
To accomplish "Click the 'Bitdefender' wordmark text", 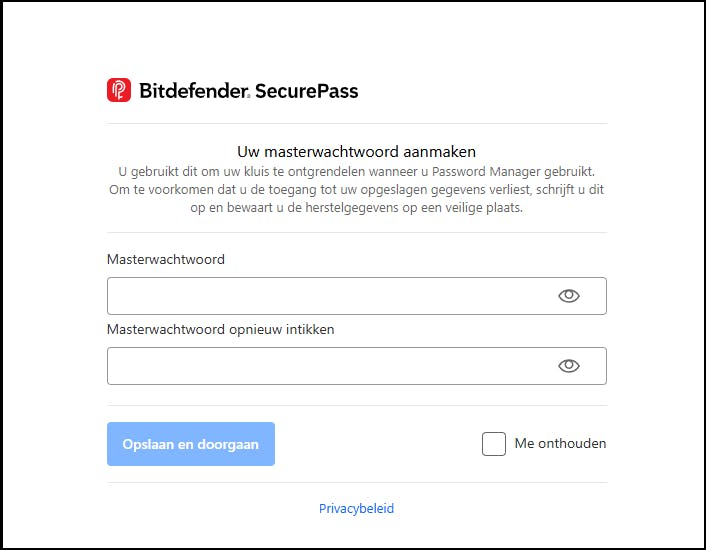I will [x=193, y=91].
